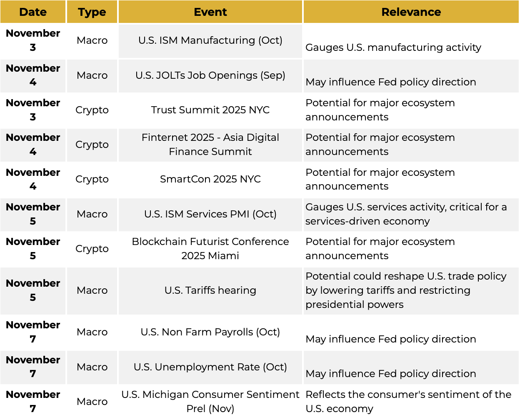Click the Relevance column header

click(x=411, y=12)
